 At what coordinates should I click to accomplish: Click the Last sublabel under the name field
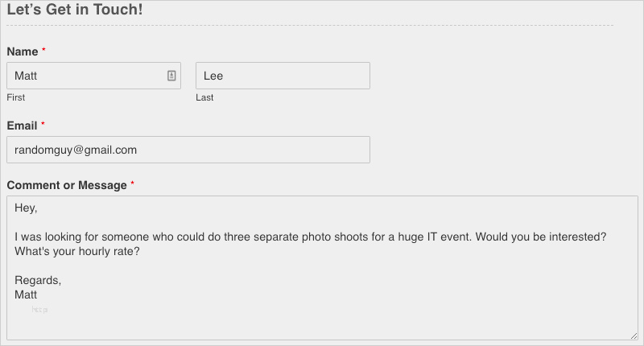pos(204,97)
